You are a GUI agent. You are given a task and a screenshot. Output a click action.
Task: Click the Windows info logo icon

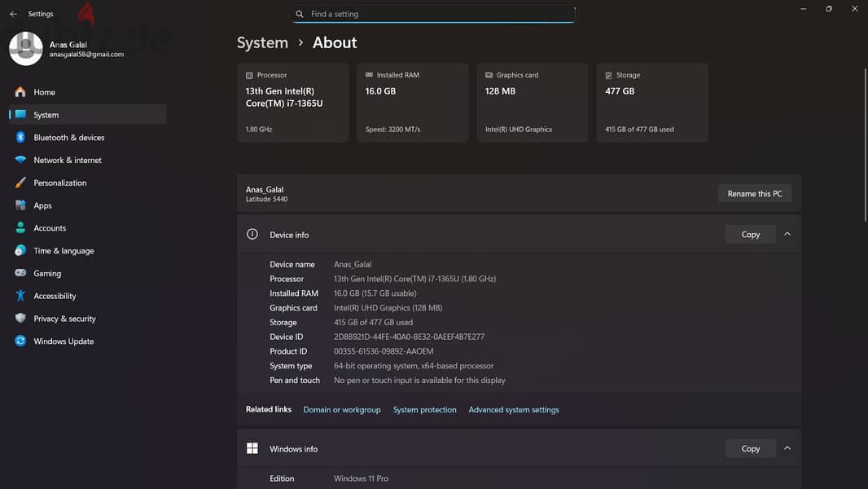pyautogui.click(x=252, y=448)
